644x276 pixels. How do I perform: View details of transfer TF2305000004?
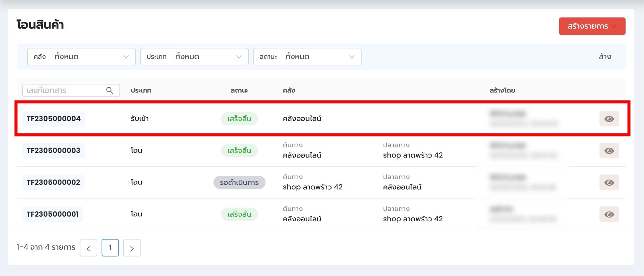pyautogui.click(x=609, y=119)
